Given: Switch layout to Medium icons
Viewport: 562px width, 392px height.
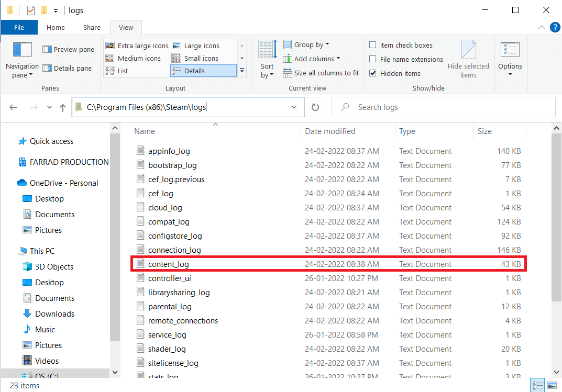Looking at the screenshot, I should tap(133, 58).
